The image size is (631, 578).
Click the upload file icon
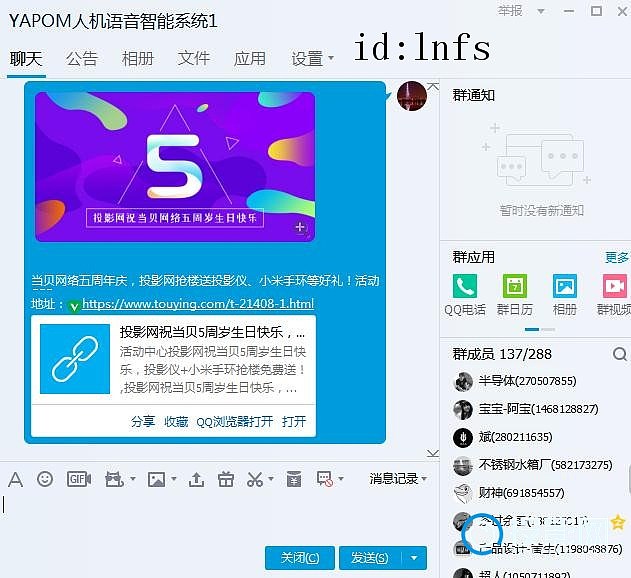196,479
